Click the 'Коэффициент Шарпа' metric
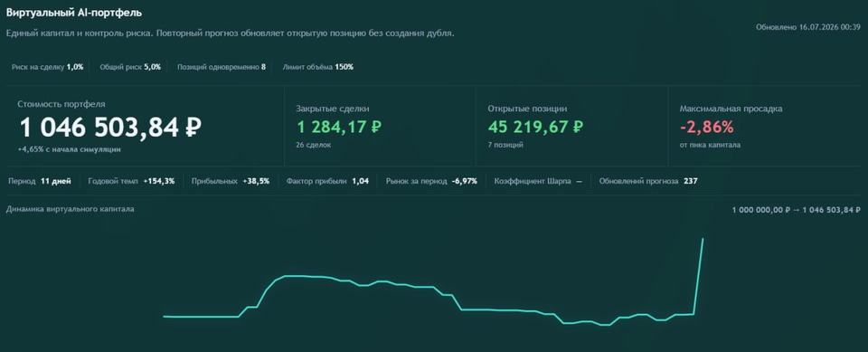Screen dimensions: 868x352 (x=538, y=181)
